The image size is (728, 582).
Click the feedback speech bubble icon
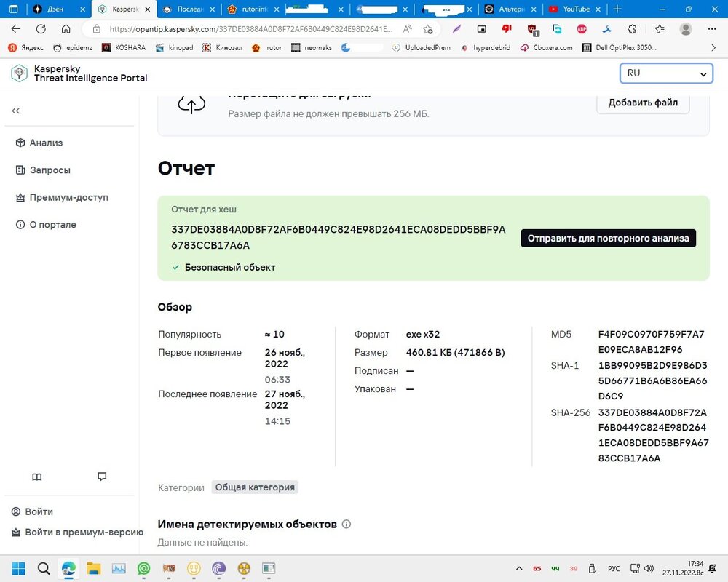coord(102,477)
